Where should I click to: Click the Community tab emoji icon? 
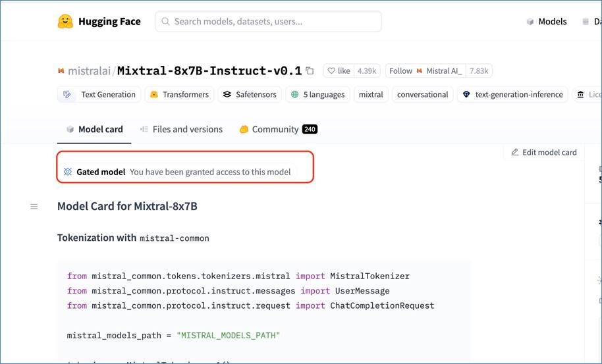[244, 130]
